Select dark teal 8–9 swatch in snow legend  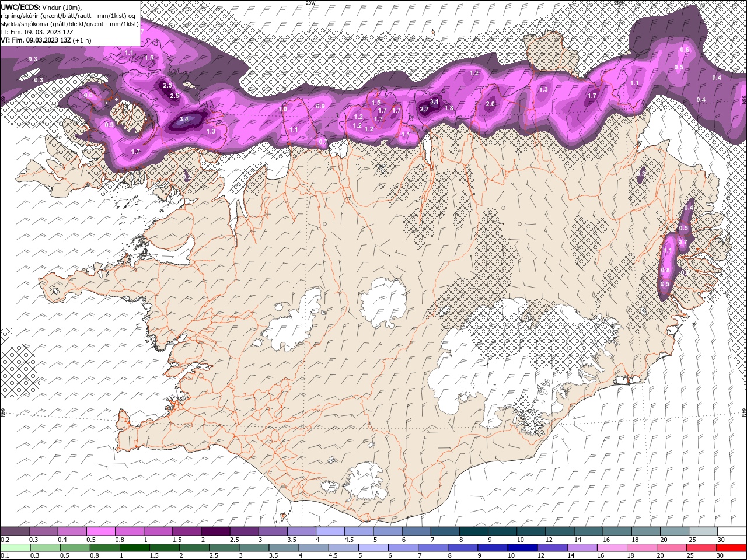click(474, 531)
